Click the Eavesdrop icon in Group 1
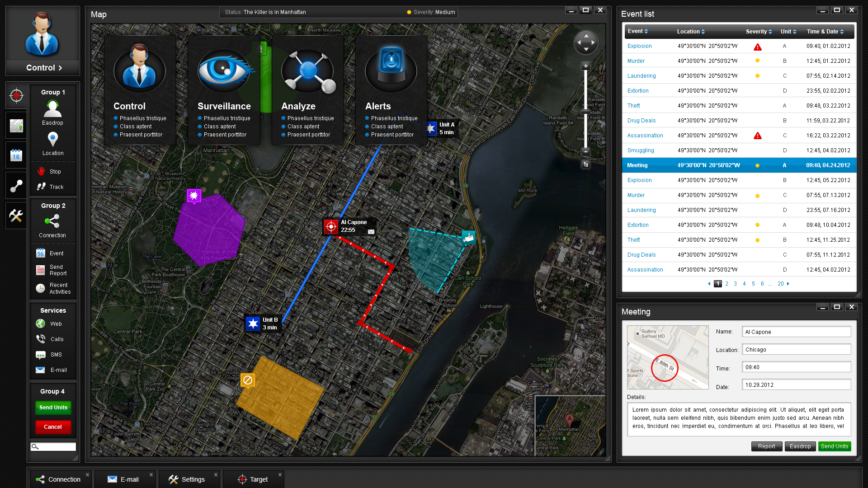This screenshot has height=488, width=868. [52, 108]
